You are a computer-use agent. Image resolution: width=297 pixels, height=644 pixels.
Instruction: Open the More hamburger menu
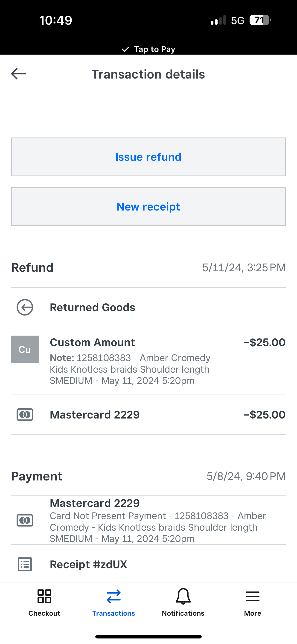(253, 596)
